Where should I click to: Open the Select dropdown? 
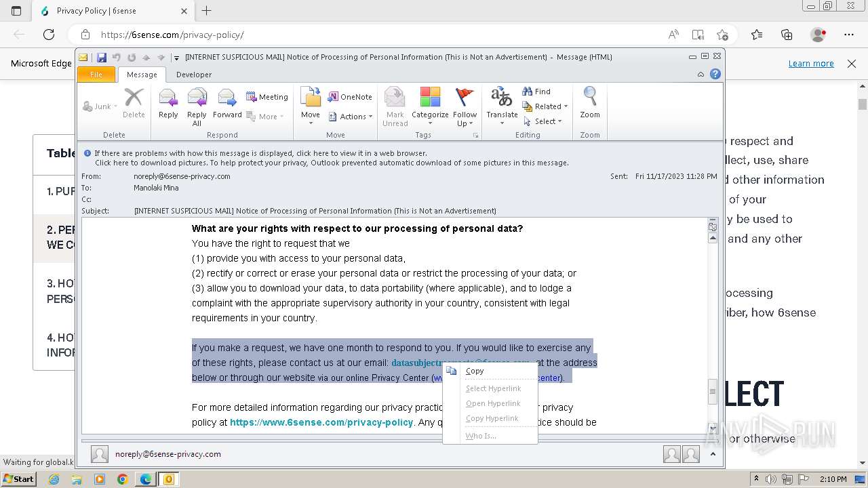pyautogui.click(x=543, y=121)
